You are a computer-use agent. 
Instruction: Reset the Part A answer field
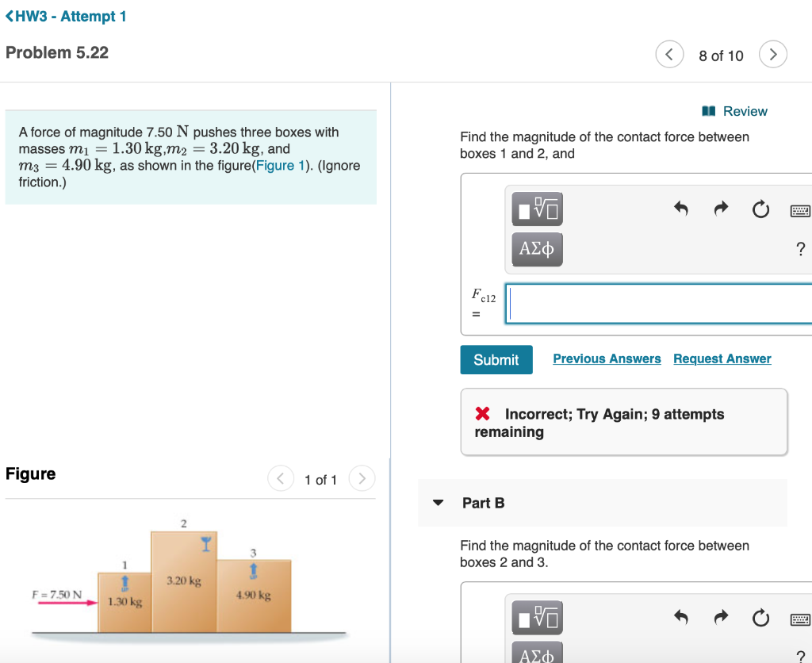point(760,209)
